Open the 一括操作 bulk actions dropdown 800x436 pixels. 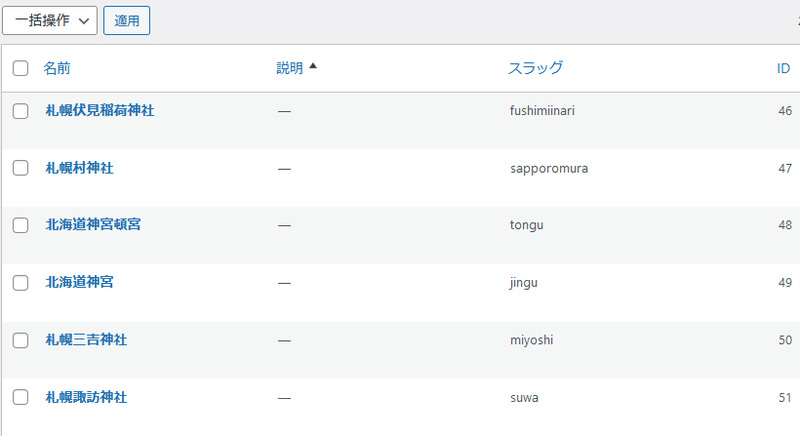(49, 21)
